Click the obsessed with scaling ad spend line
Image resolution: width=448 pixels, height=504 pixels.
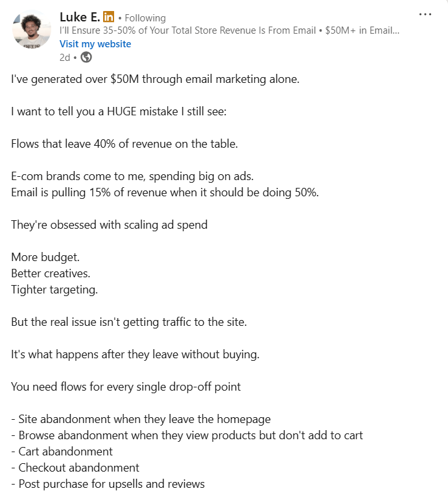click(110, 225)
